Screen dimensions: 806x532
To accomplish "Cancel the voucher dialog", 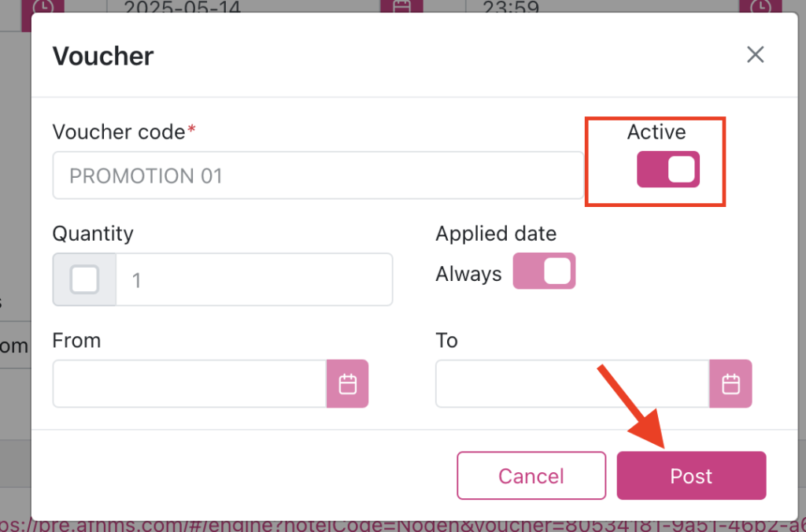I will [x=531, y=476].
